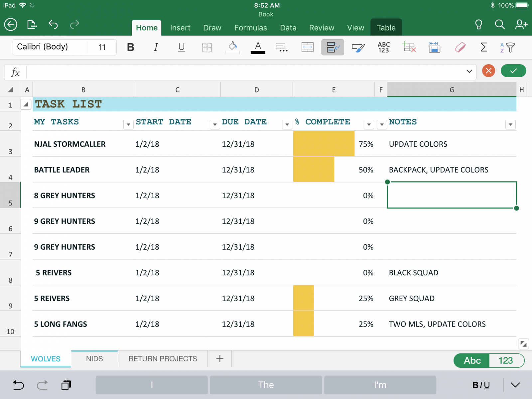The width and height of the screenshot is (532, 399).
Task: Confirm cell entry with green checkmark
Action: [513, 71]
